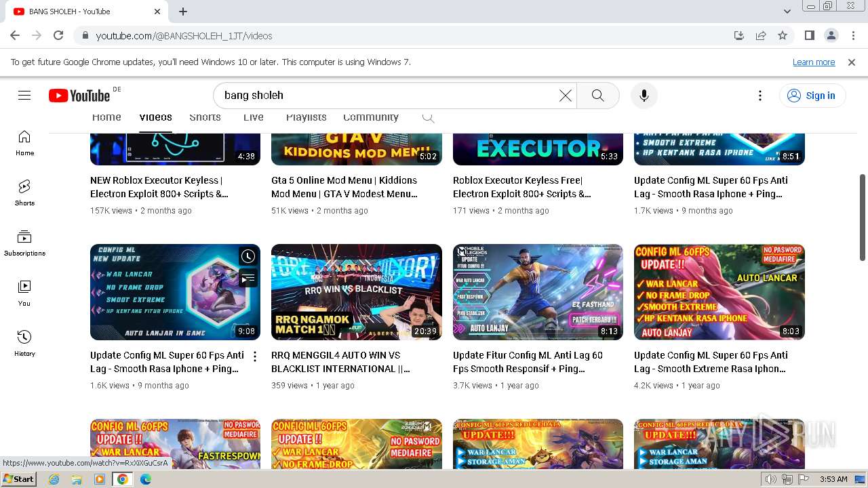Open the You section in sidebar
The image size is (868, 488).
(x=24, y=293)
